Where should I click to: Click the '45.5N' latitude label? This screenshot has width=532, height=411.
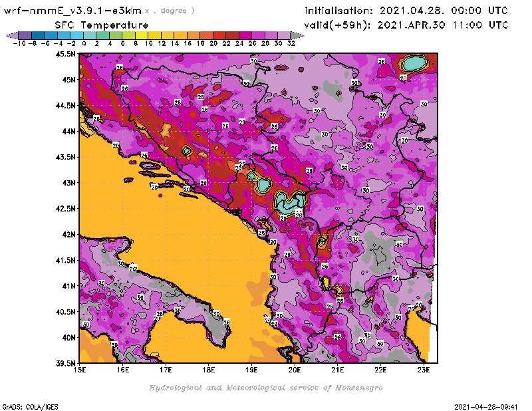[x=66, y=54]
